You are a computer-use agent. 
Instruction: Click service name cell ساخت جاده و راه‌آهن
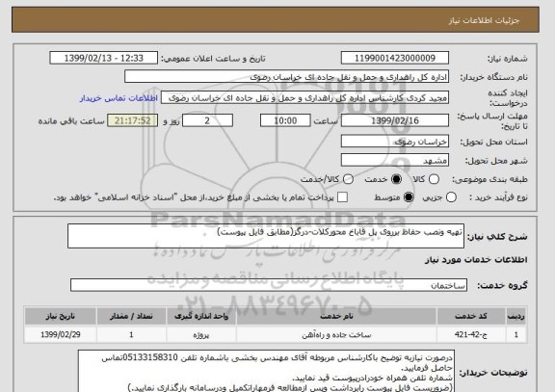336,334
